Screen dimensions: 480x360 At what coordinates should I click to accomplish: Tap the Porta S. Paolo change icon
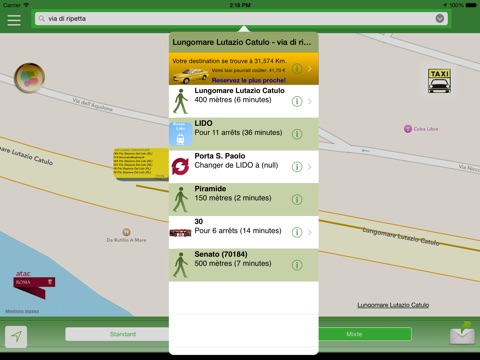coord(180,166)
